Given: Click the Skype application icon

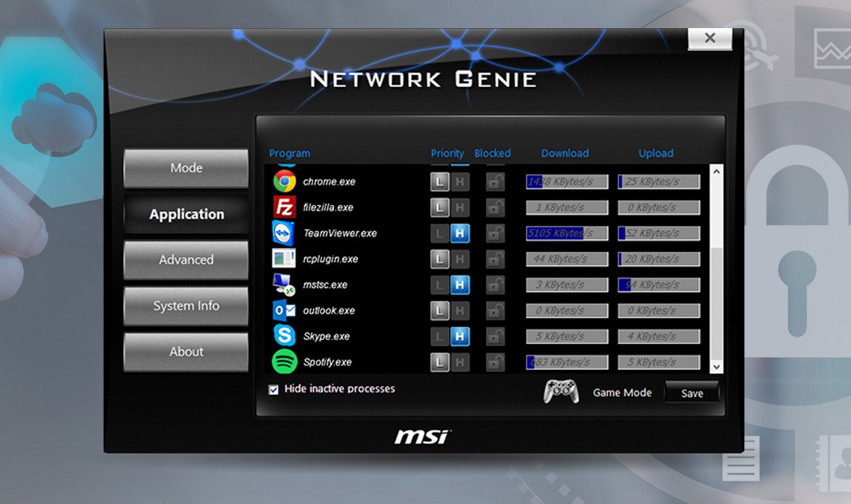Looking at the screenshot, I should coord(284,336).
